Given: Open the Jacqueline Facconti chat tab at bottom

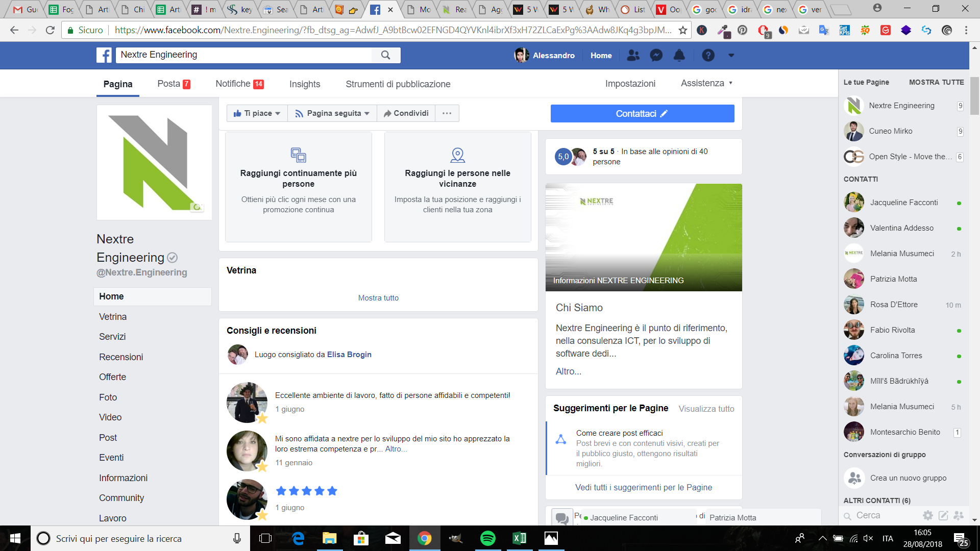Looking at the screenshot, I should pyautogui.click(x=639, y=517).
